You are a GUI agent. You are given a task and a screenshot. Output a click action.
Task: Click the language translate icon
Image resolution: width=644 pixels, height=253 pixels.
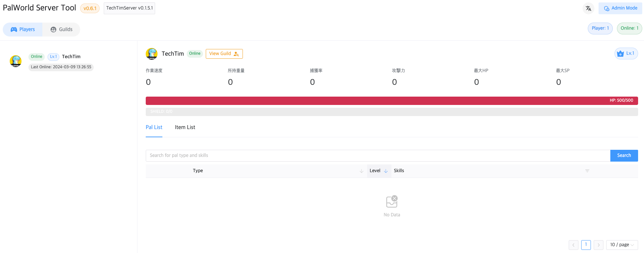[588, 8]
